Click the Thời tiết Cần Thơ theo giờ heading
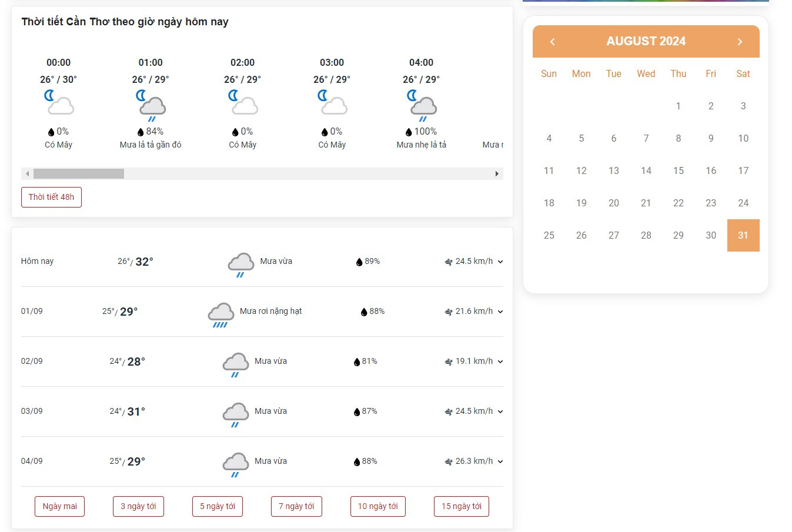The image size is (792, 532). coord(125,22)
